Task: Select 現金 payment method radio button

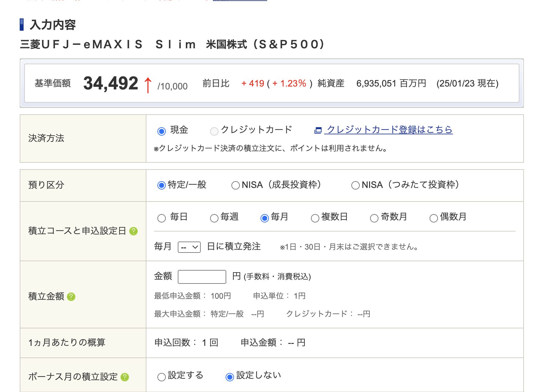Action: coord(161,131)
